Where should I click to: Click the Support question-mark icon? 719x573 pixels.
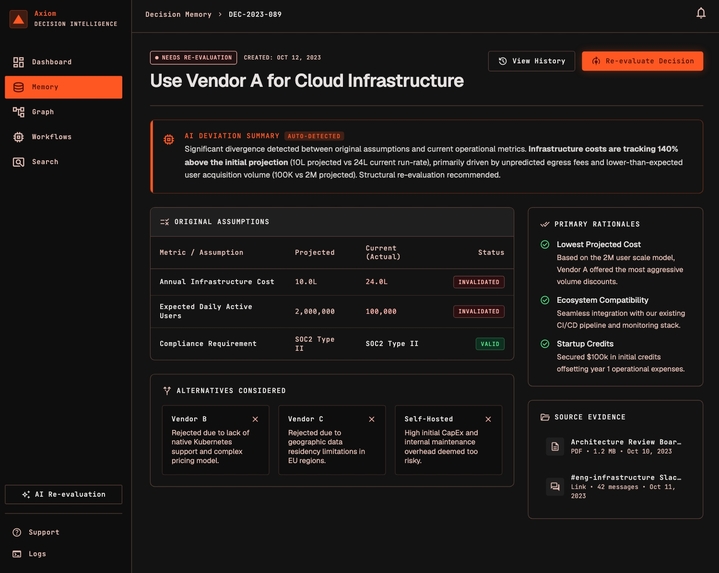point(17,532)
